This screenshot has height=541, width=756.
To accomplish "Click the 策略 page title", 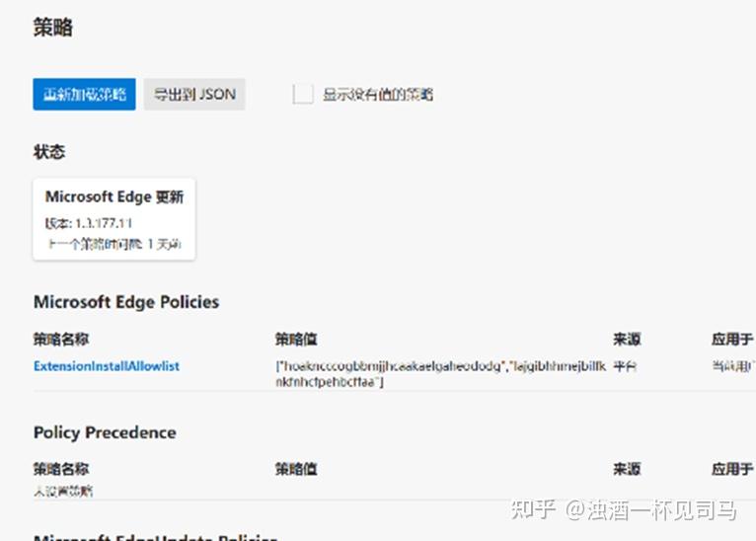I will tap(53, 27).
